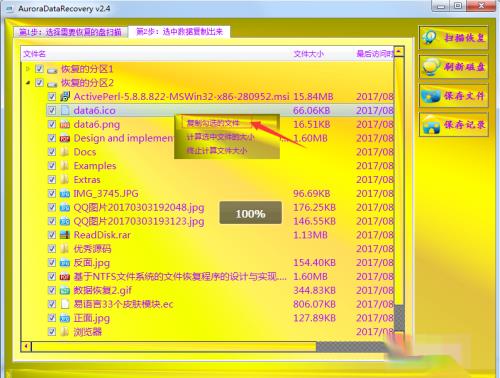Click the picture icon beside 反面.jpg
This screenshot has width=500, height=378.
click(65, 263)
